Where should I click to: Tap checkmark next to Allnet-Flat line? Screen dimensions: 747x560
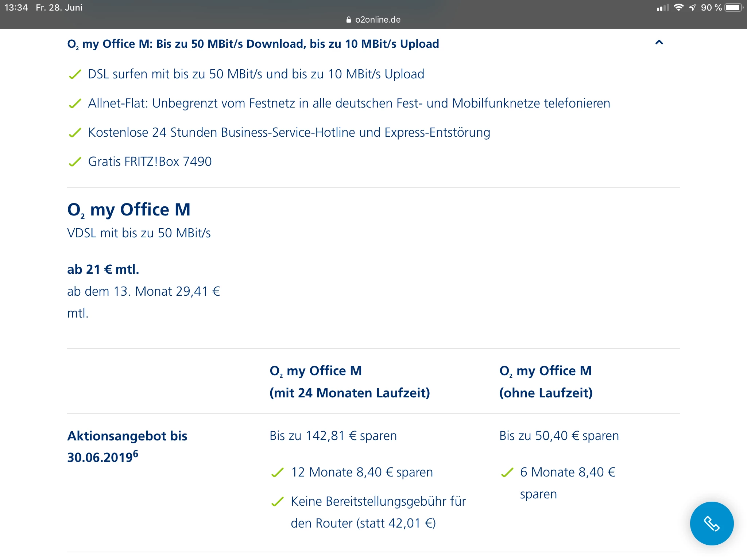75,104
